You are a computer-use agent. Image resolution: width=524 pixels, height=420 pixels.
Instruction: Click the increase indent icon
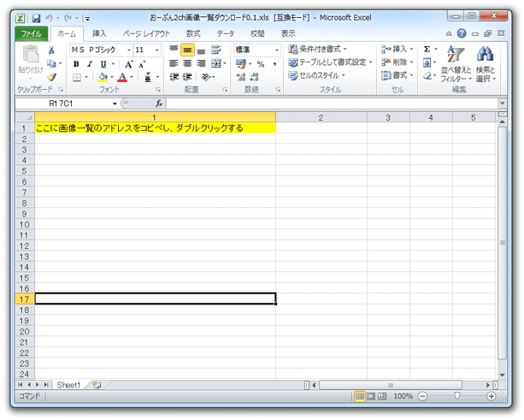pyautogui.click(x=187, y=77)
